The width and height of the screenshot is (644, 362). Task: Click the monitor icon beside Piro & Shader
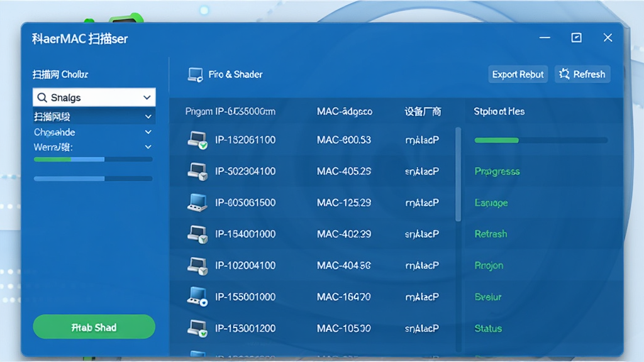pyautogui.click(x=195, y=75)
